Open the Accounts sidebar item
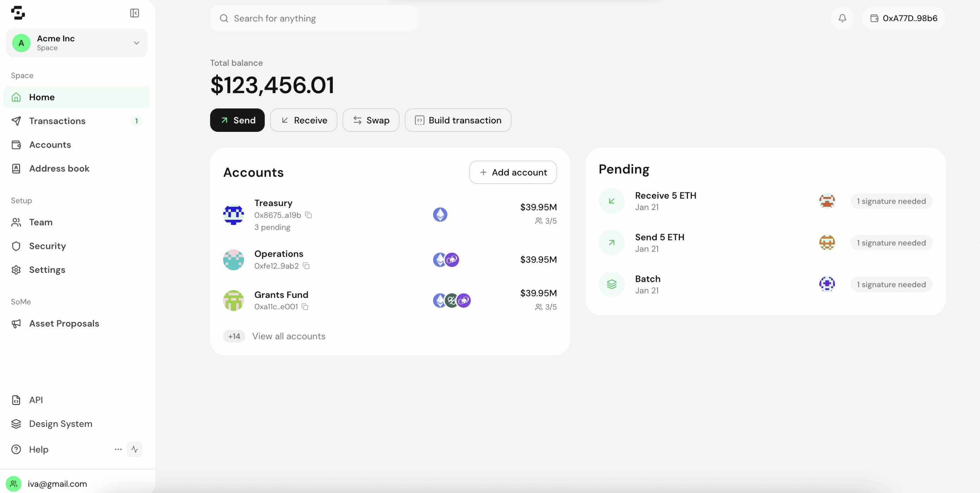 point(77,145)
